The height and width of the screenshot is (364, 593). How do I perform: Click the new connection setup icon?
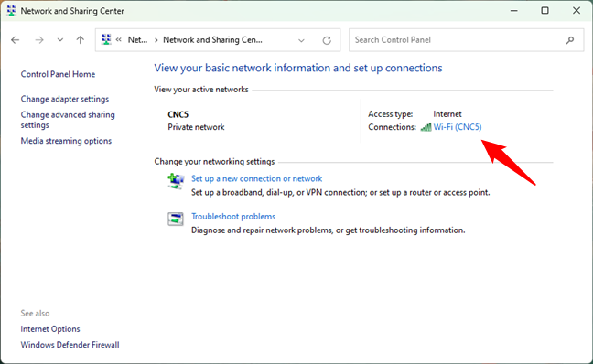coord(176,181)
